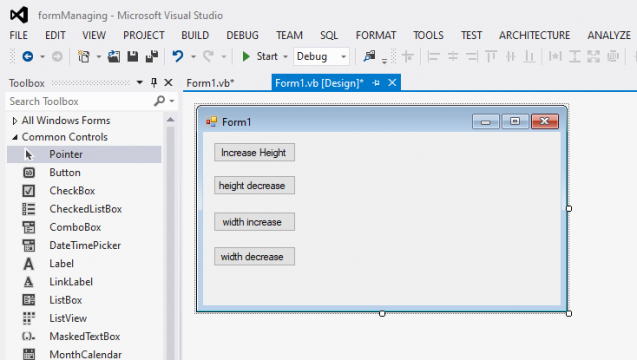This screenshot has width=637, height=360.
Task: Click the Open File folder icon
Action: coord(114,56)
